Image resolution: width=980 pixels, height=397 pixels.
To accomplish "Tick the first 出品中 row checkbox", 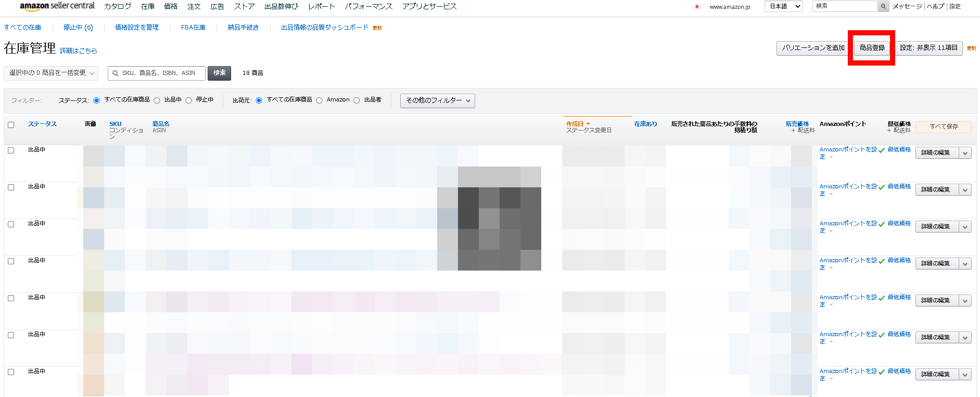I will [11, 150].
